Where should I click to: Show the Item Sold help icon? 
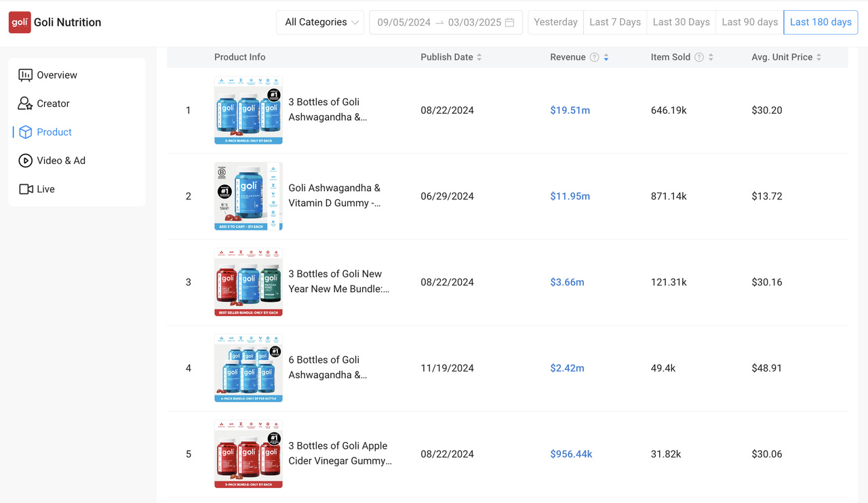coord(699,58)
